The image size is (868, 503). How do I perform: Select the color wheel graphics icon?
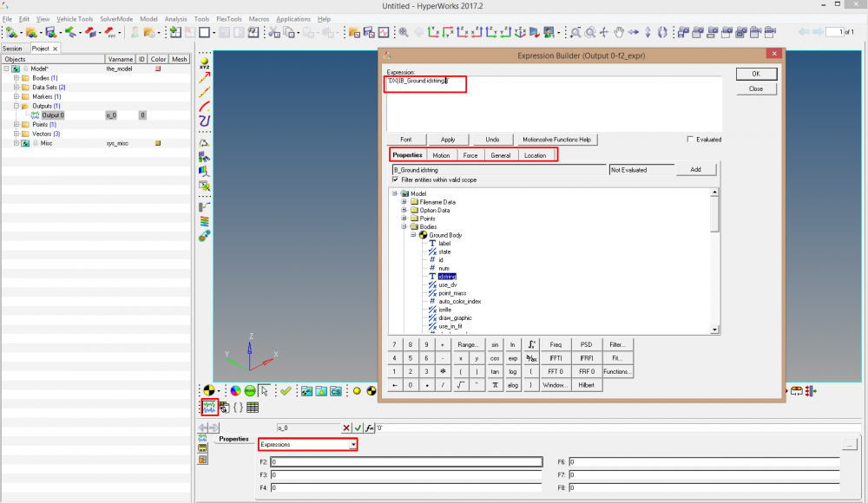(235, 391)
